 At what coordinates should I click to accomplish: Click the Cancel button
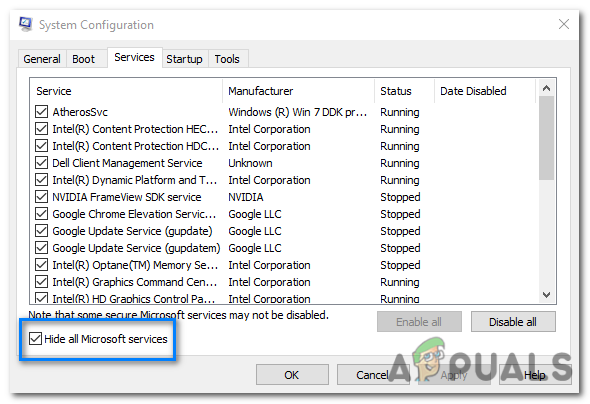[x=373, y=375]
